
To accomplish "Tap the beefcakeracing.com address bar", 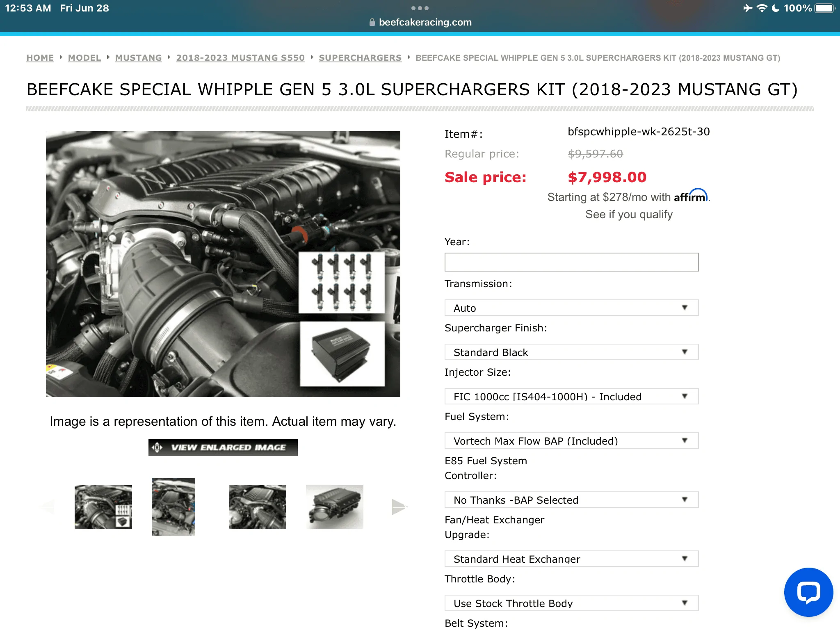I will [x=420, y=22].
